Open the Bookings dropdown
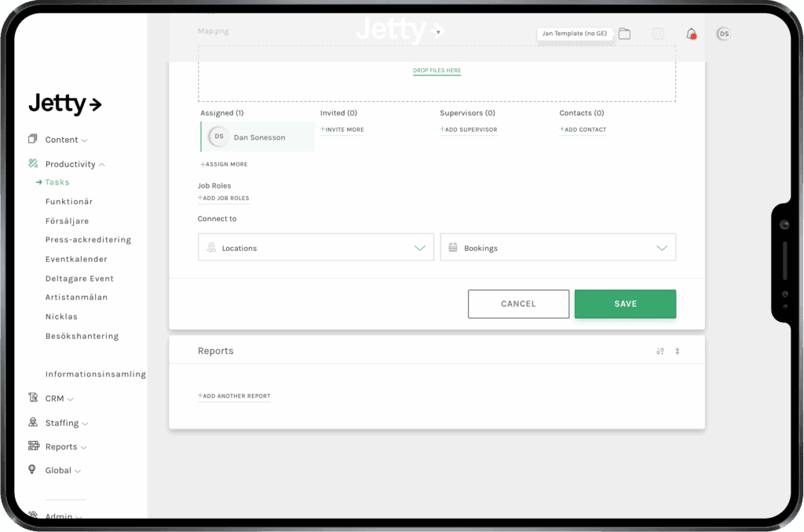The image size is (804, 532). (x=557, y=246)
